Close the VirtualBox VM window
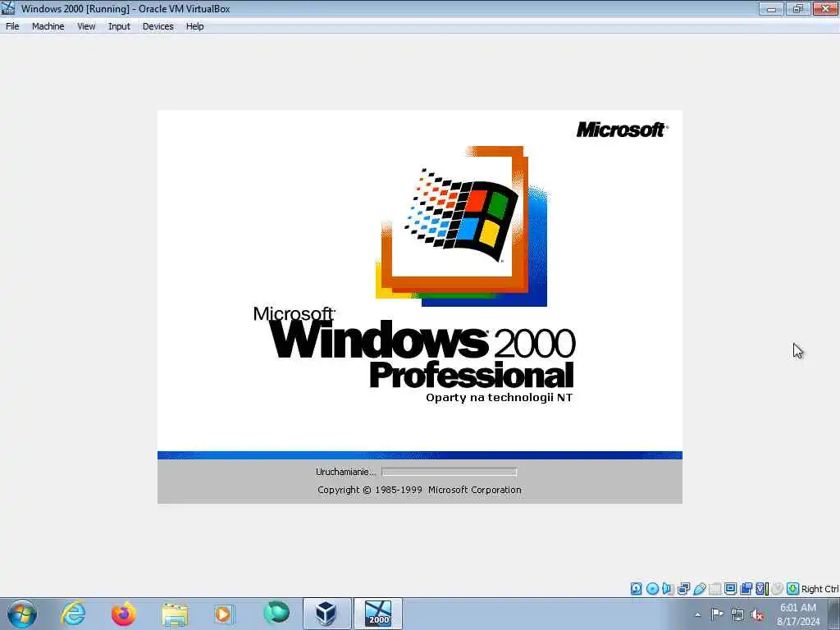840x630 pixels. (x=825, y=8)
